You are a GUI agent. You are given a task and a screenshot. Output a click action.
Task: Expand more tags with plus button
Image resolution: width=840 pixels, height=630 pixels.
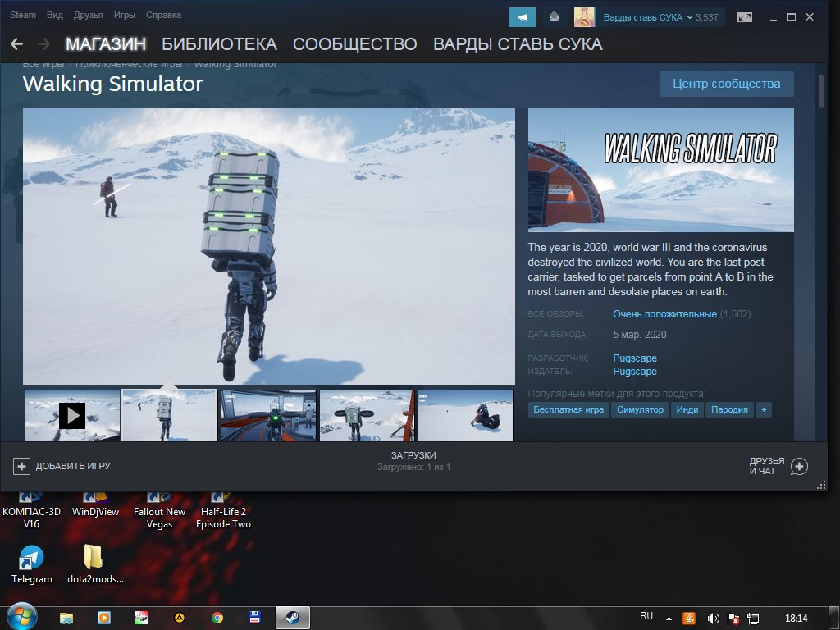coord(764,410)
